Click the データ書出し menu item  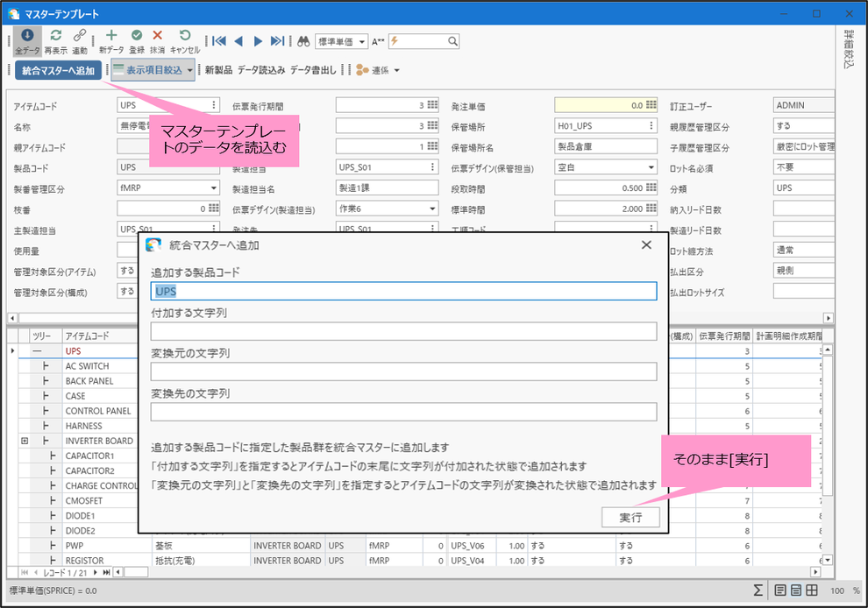[313, 70]
